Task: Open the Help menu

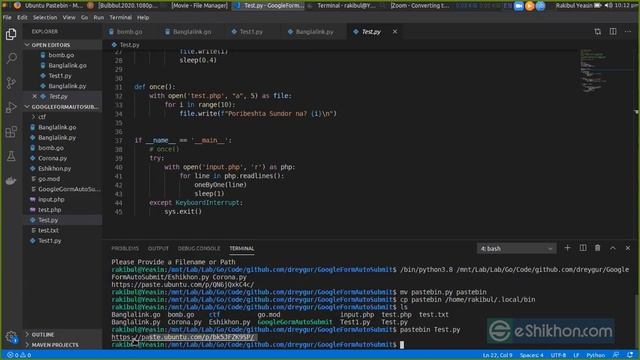Action: [x=143, y=18]
